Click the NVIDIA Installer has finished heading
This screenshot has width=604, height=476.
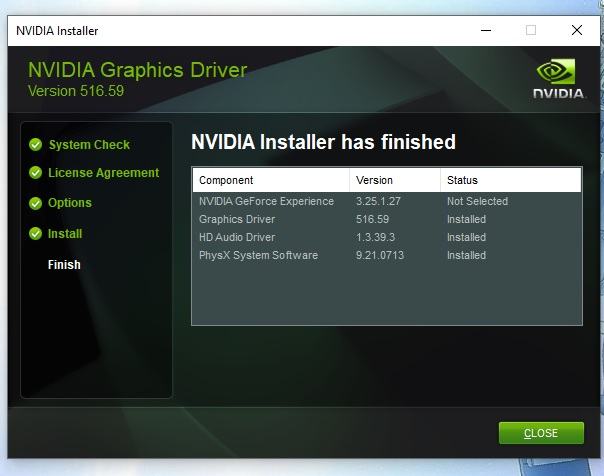coord(323,142)
